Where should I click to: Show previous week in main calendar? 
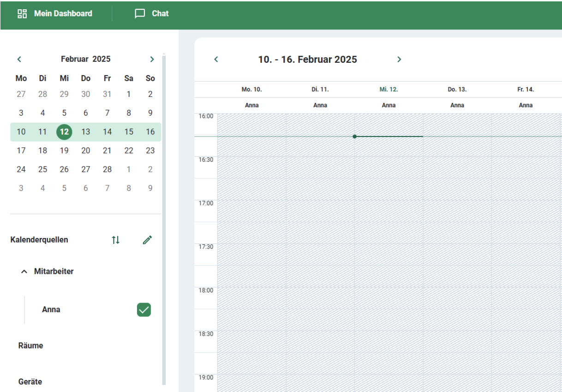tap(216, 59)
